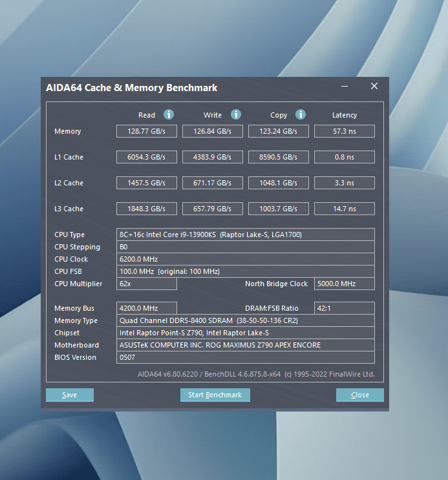
Task: Click the Copy column info icon
Action: tap(301, 114)
